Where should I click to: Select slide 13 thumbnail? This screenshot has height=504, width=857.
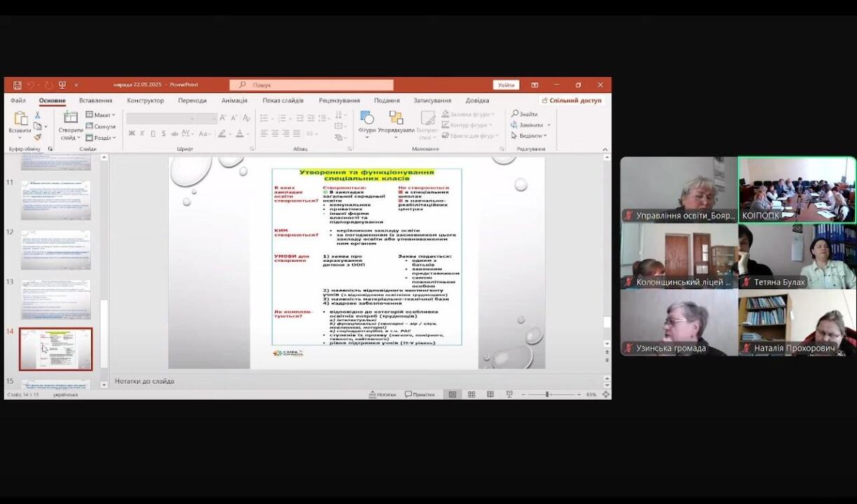[56, 299]
